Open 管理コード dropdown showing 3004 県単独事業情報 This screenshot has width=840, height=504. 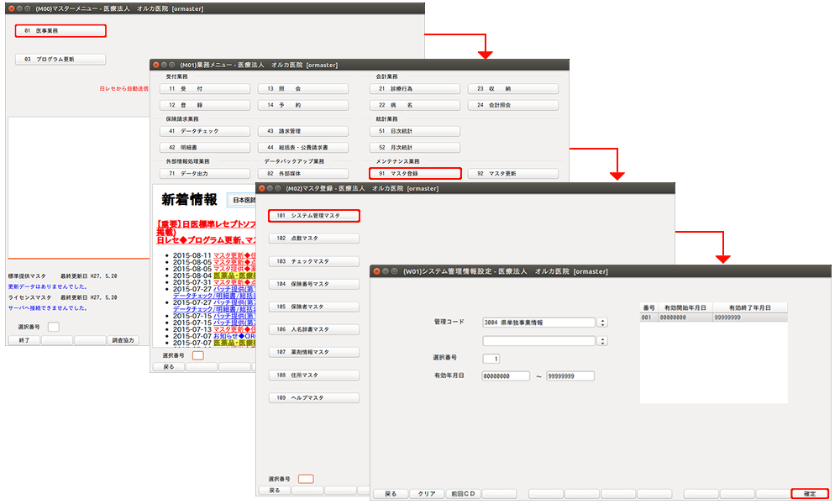pos(602,323)
